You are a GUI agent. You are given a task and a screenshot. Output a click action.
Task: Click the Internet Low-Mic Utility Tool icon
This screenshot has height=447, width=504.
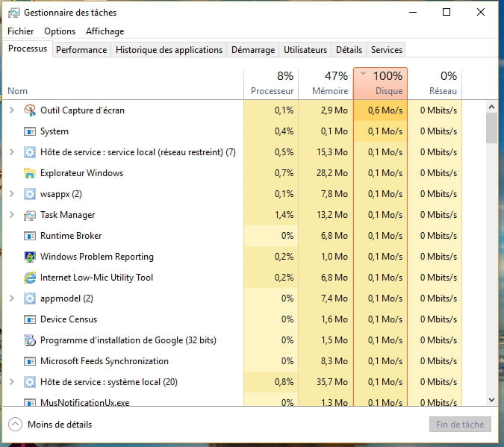tap(30, 278)
